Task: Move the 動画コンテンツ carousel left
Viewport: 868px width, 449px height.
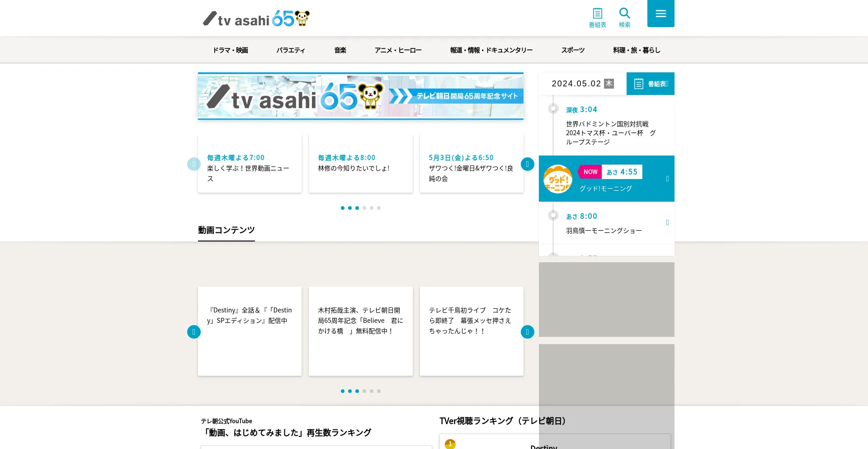Action: coord(194,332)
